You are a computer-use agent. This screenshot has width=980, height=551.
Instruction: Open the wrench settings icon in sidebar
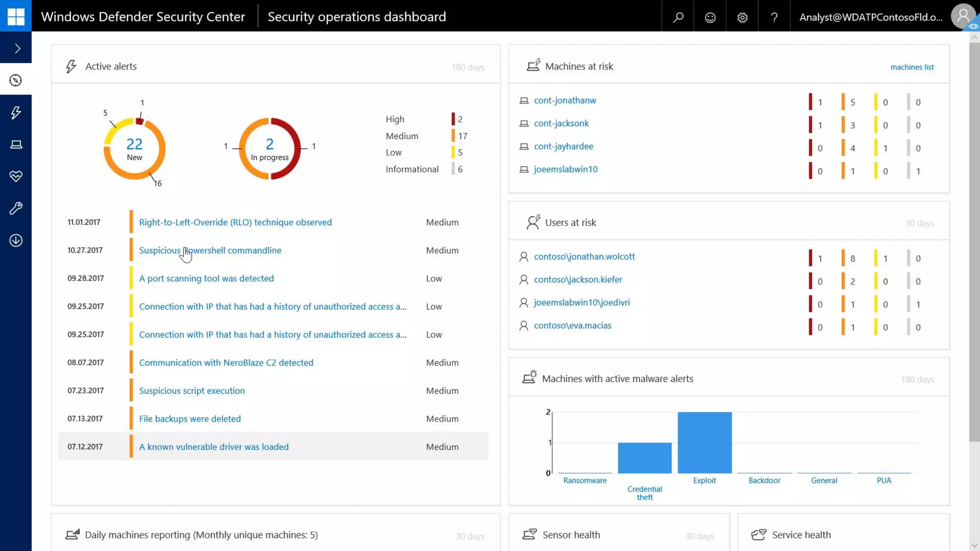[16, 209]
